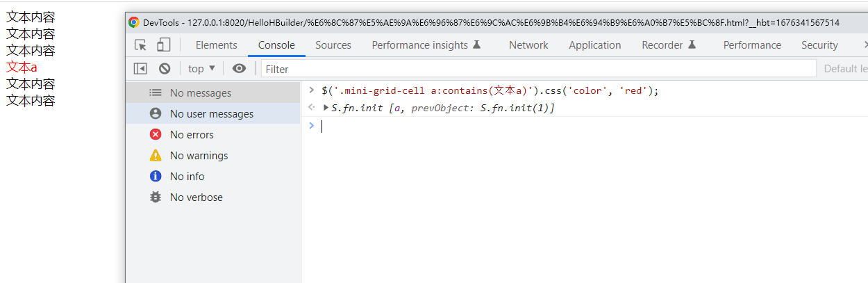Image resolution: width=868 pixels, height=283 pixels.
Task: Toggle the live expression eye icon
Action: [x=239, y=69]
